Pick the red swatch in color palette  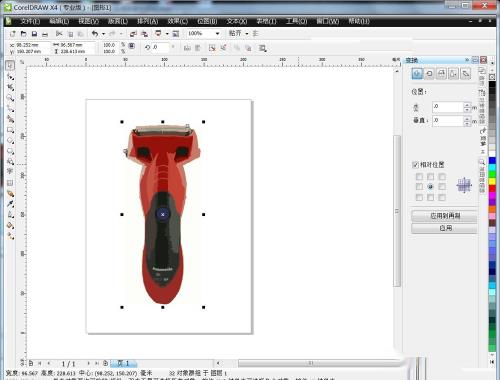[492, 189]
